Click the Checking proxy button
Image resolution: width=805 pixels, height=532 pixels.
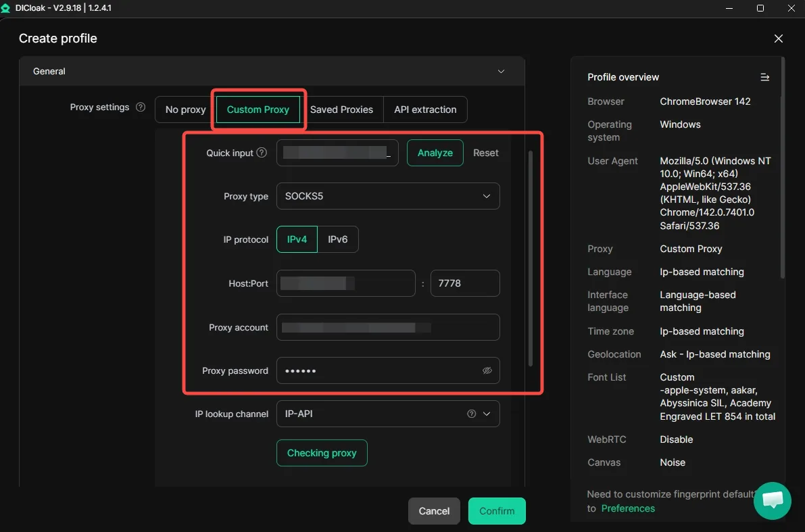coord(322,453)
